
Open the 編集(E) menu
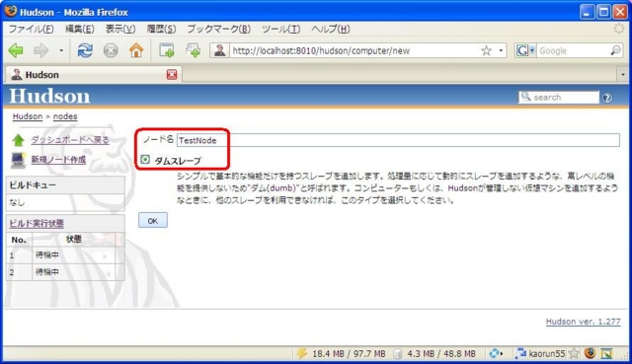[79, 29]
